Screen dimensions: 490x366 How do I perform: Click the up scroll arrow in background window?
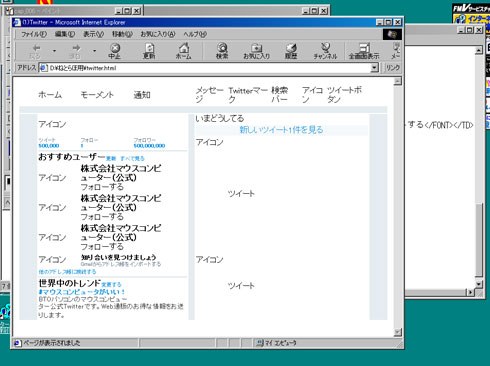tap(479, 50)
